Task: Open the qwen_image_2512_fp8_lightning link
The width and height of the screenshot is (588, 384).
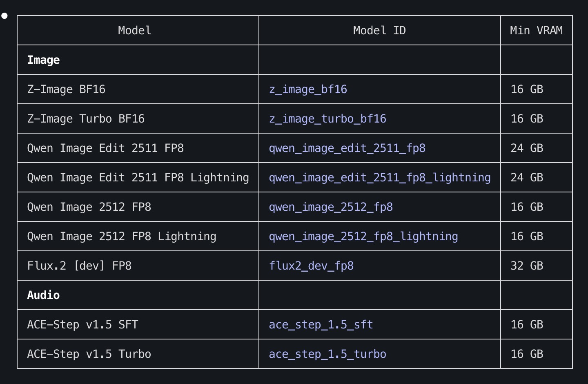Action: point(363,237)
